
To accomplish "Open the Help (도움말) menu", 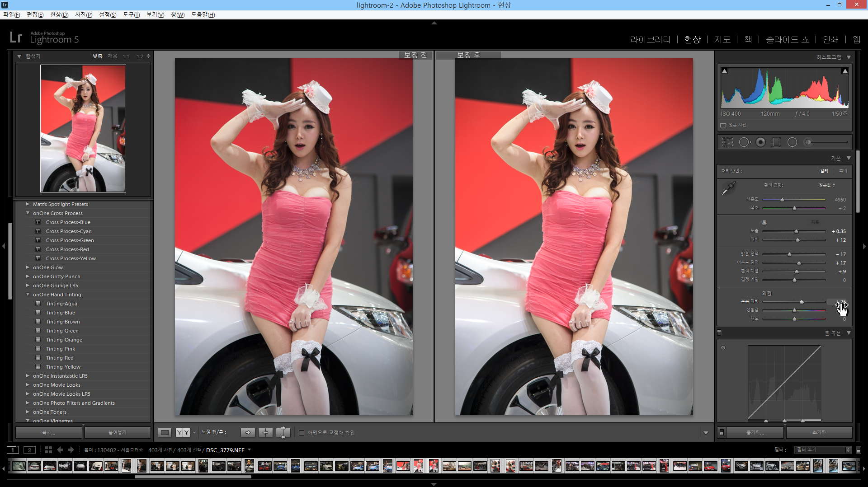I will 203,15.
